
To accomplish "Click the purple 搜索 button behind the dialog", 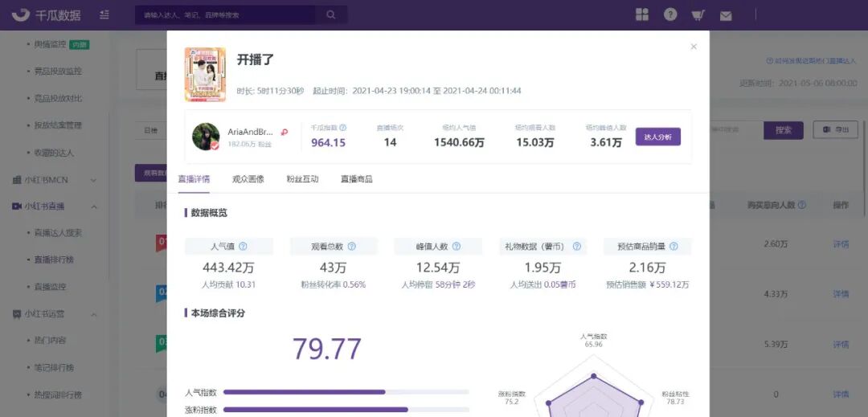I will tap(784, 130).
